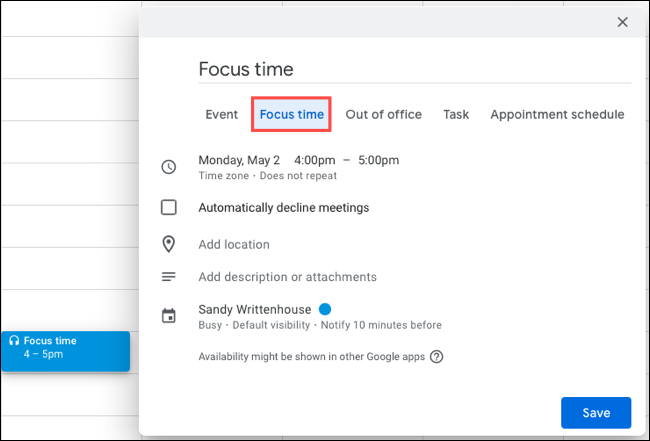Enable Automatically decline meetings checkbox
Viewport: 650px width, 441px height.
tap(169, 208)
